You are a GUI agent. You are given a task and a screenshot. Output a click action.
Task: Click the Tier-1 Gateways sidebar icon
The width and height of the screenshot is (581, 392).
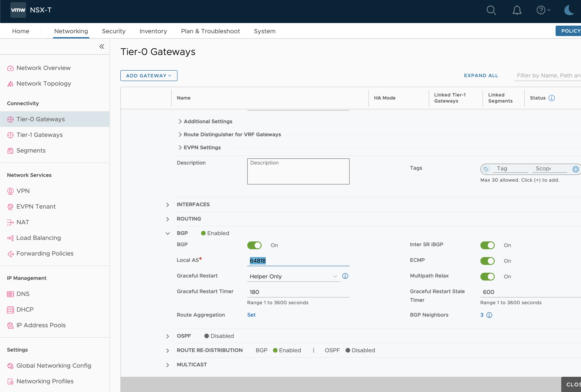tap(10, 135)
